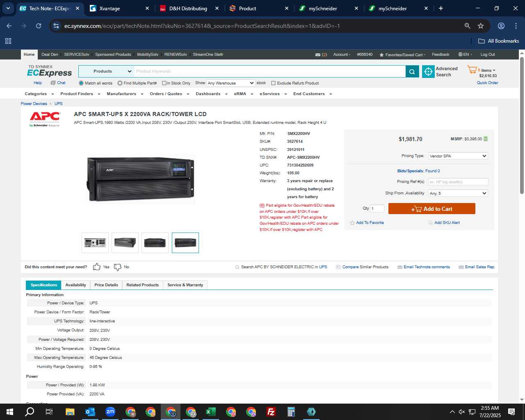Open the Chrome profile icon
Viewport: 525px width, 420px height.
pos(501,26)
